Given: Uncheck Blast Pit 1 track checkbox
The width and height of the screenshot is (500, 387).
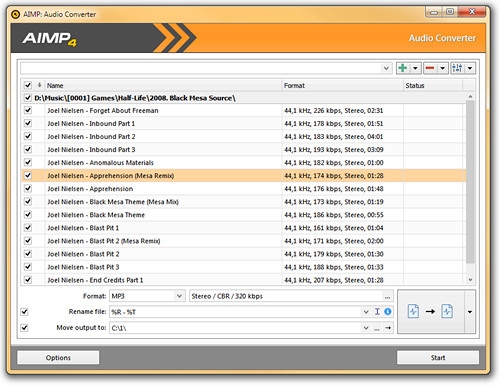Looking at the screenshot, I should coord(28,228).
